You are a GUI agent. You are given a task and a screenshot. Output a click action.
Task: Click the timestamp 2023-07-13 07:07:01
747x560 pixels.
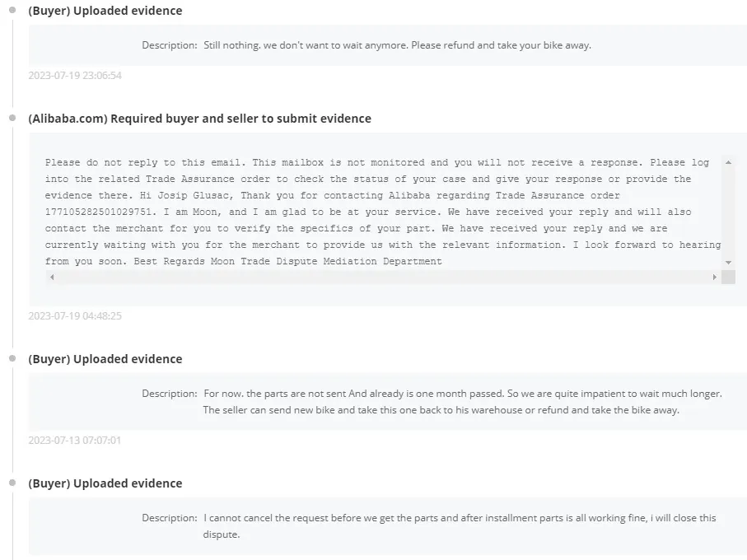(75, 441)
